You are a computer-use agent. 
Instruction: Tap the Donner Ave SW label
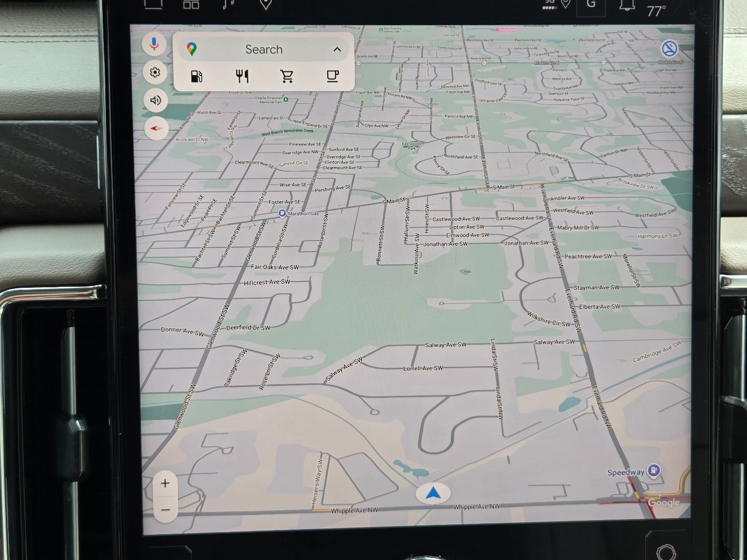click(183, 331)
